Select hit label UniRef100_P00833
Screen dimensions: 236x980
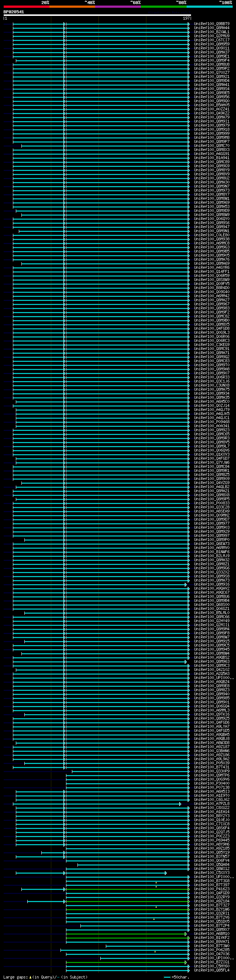tap(212, 503)
